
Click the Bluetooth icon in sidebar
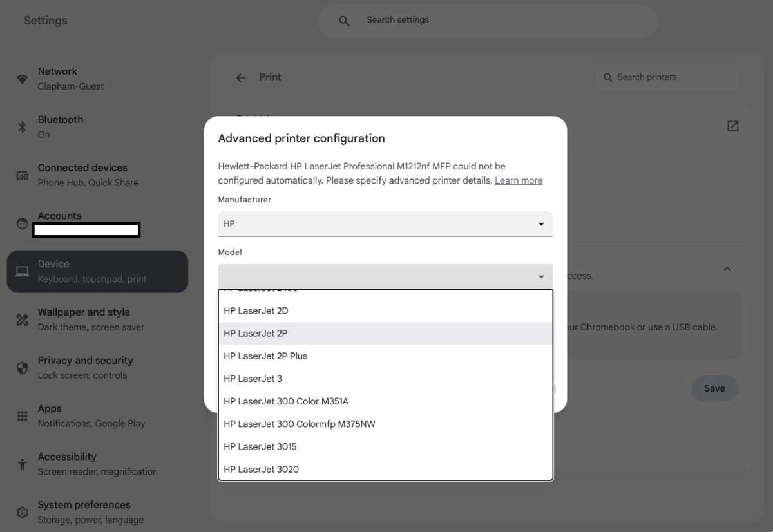click(23, 127)
